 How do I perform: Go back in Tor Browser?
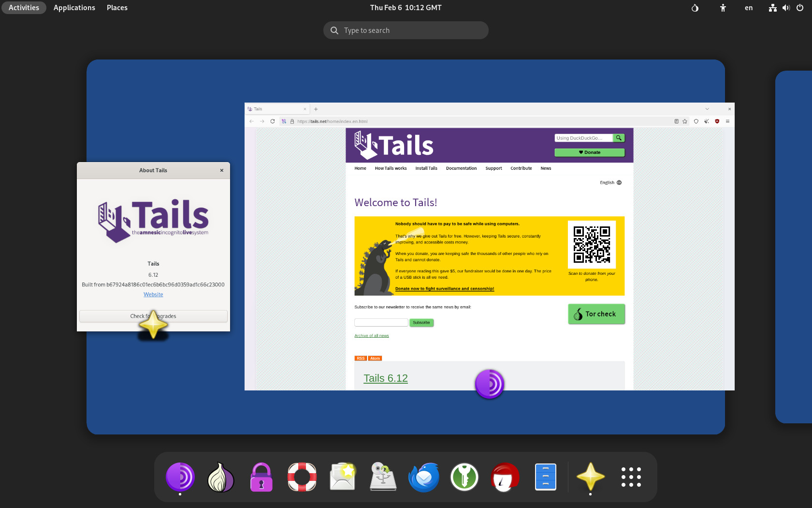point(251,121)
